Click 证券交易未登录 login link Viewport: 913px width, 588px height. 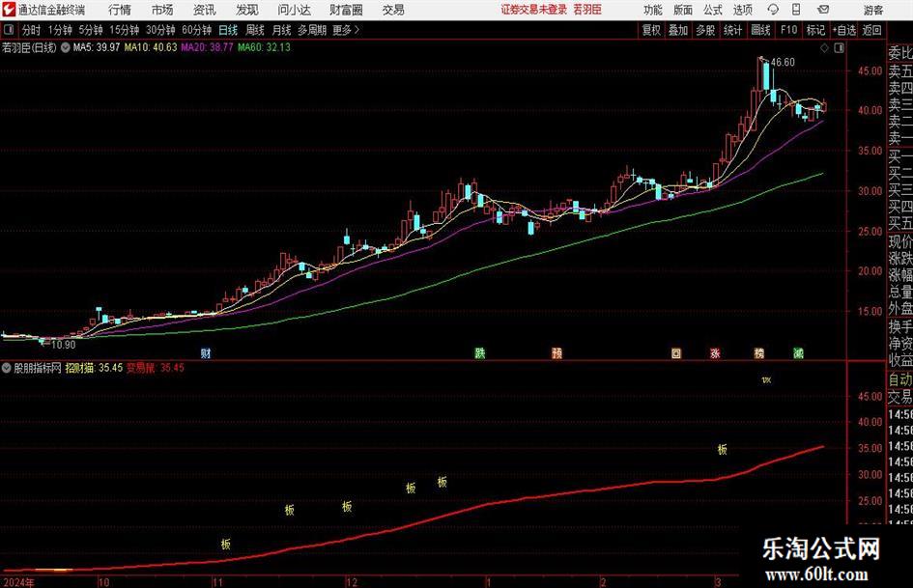533,10
